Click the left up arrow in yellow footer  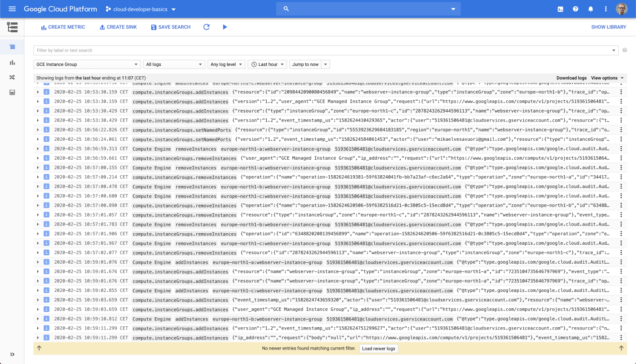[39, 348]
